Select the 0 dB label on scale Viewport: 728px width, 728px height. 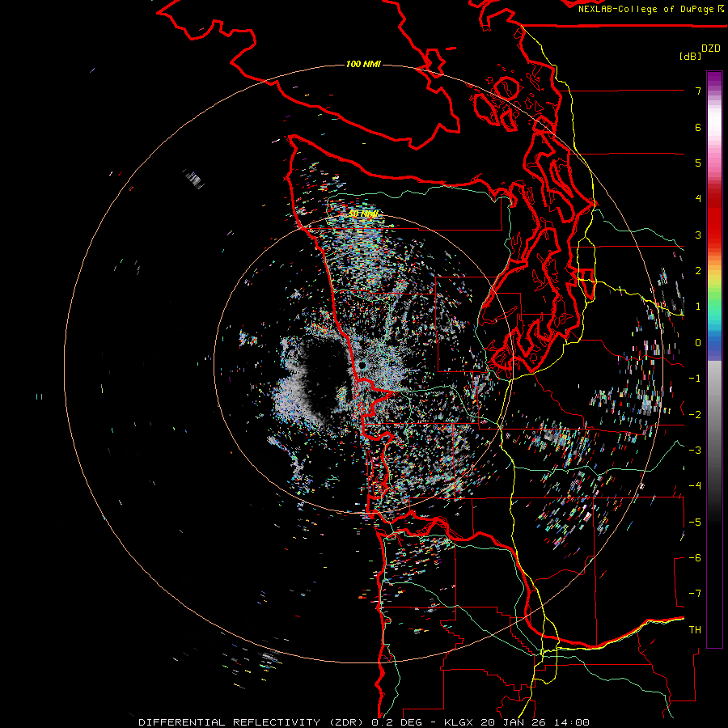pos(698,343)
